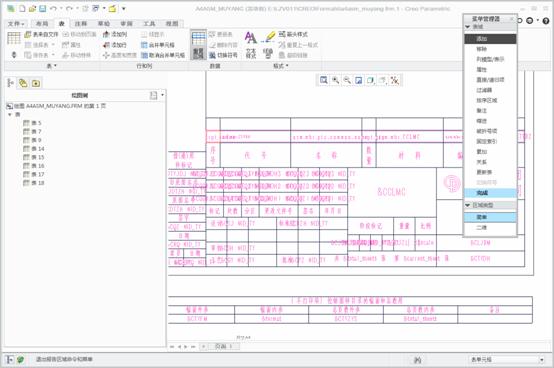Click the 高度和宽度 height and width tool
The height and width of the screenshot is (368, 554).
(x=120, y=55)
